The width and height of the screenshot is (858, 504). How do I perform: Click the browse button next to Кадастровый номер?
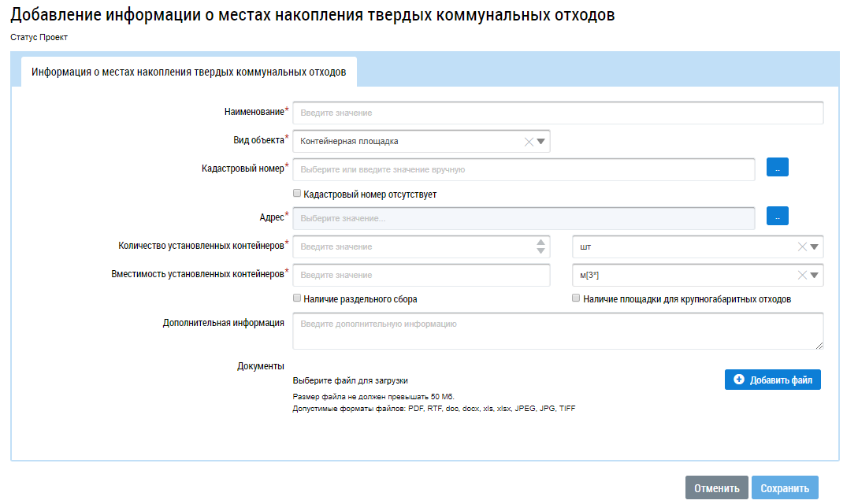coord(777,169)
